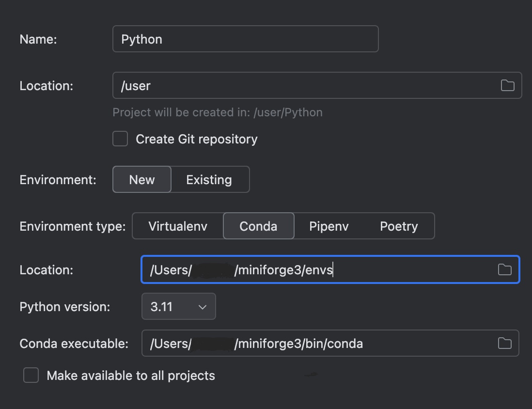532x409 pixels.
Task: Open the folder browser for project Location
Action: pyautogui.click(x=507, y=85)
